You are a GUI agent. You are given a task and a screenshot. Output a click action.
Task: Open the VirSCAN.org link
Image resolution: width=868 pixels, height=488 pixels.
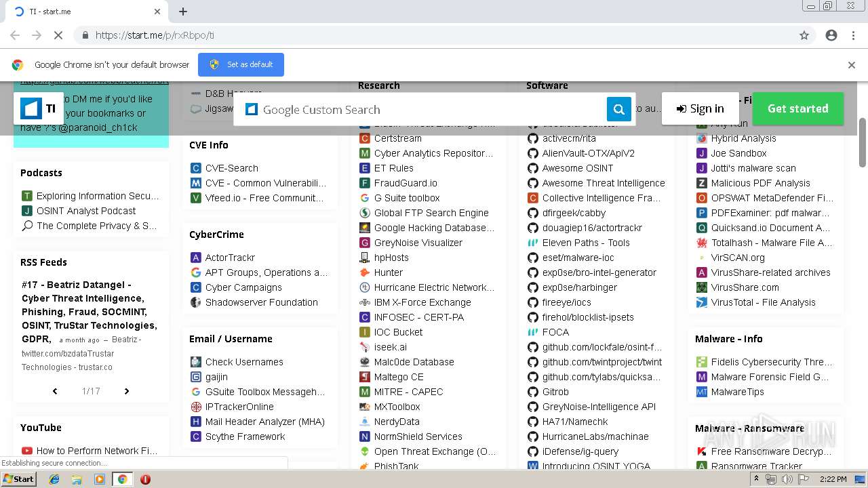tap(738, 258)
